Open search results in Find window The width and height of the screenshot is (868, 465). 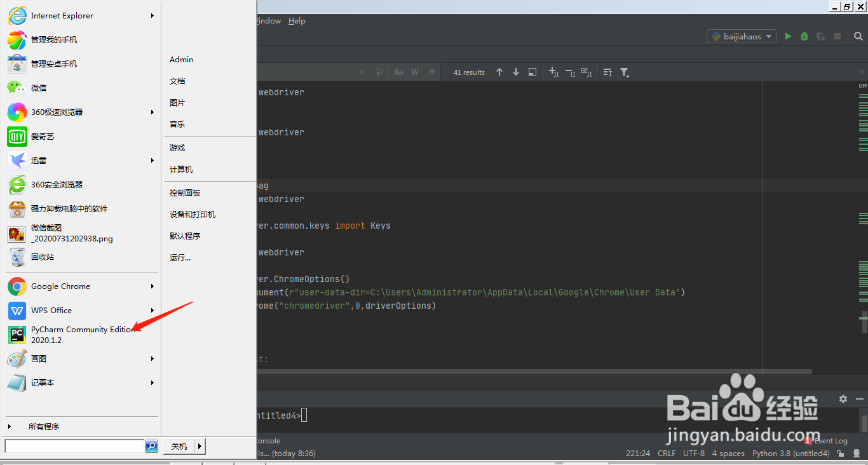pos(532,72)
